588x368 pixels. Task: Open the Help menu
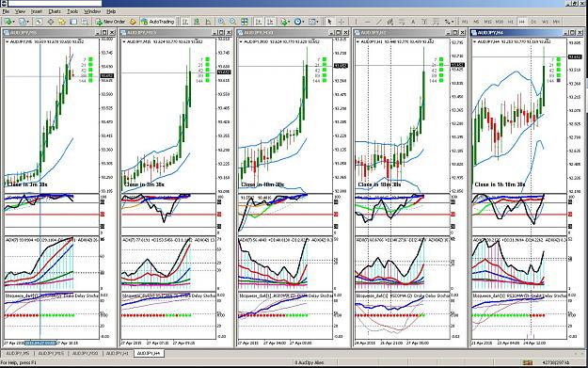point(111,11)
